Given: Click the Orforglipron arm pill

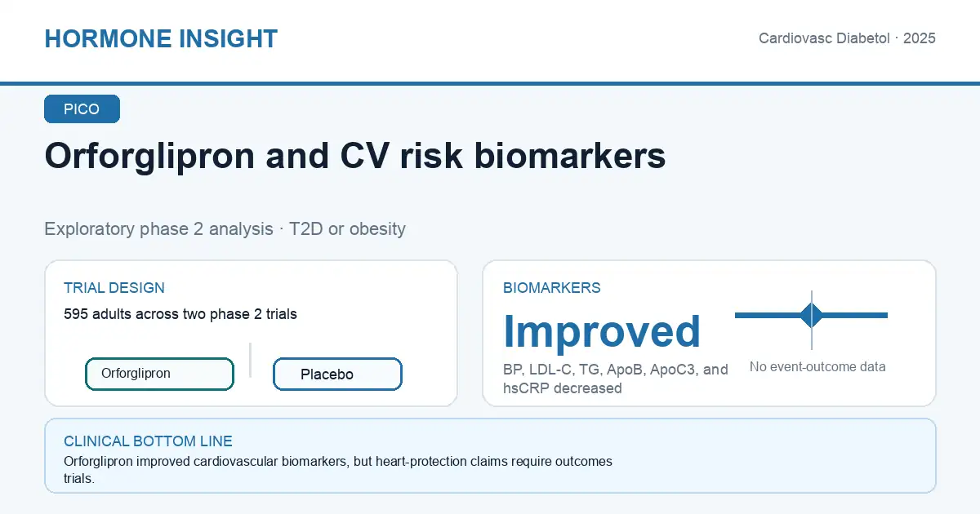Looking at the screenshot, I should pyautogui.click(x=159, y=374).
